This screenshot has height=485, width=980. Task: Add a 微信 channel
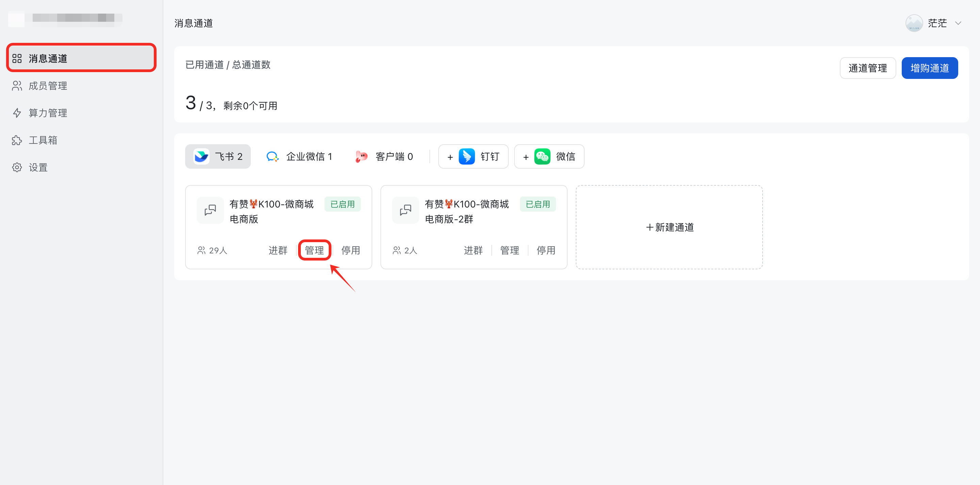tap(549, 156)
